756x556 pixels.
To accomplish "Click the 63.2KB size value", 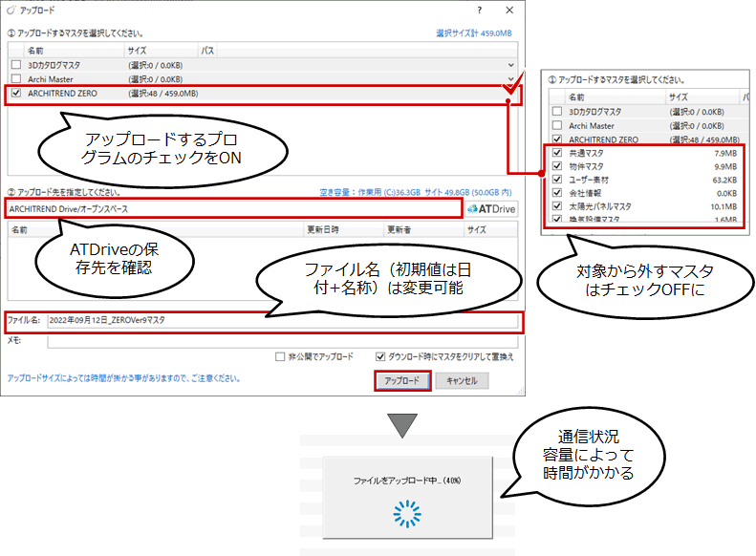I will pyautogui.click(x=724, y=180).
